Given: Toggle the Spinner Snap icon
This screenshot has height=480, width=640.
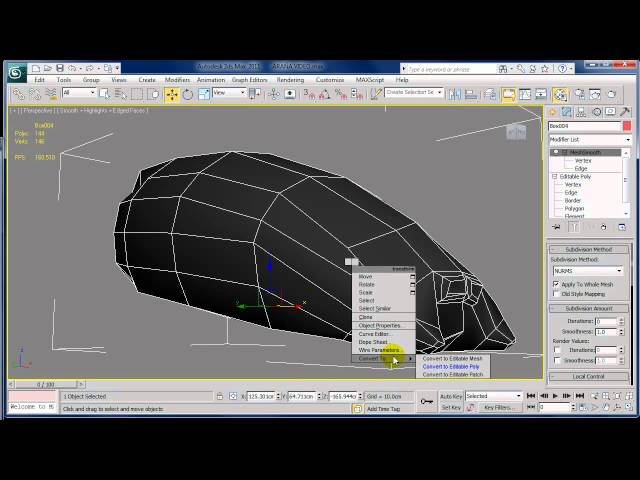Looking at the screenshot, I should 356,95.
